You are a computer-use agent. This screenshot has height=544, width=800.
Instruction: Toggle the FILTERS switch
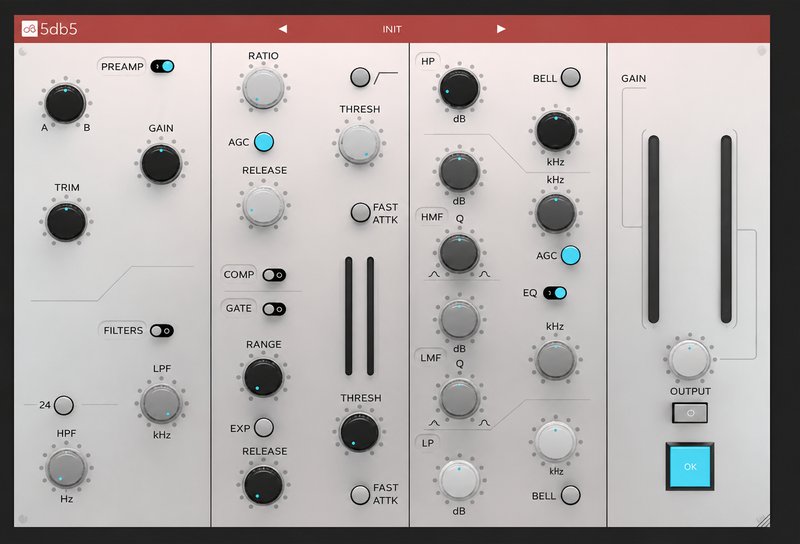(x=162, y=331)
